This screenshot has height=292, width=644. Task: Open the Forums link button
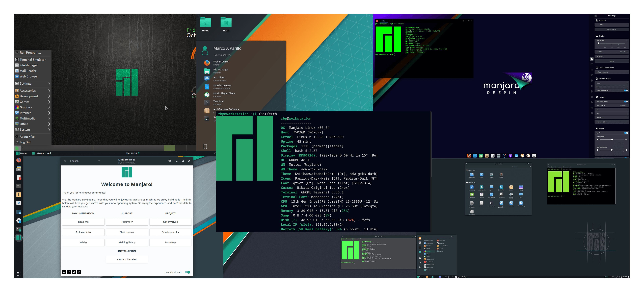(x=127, y=222)
